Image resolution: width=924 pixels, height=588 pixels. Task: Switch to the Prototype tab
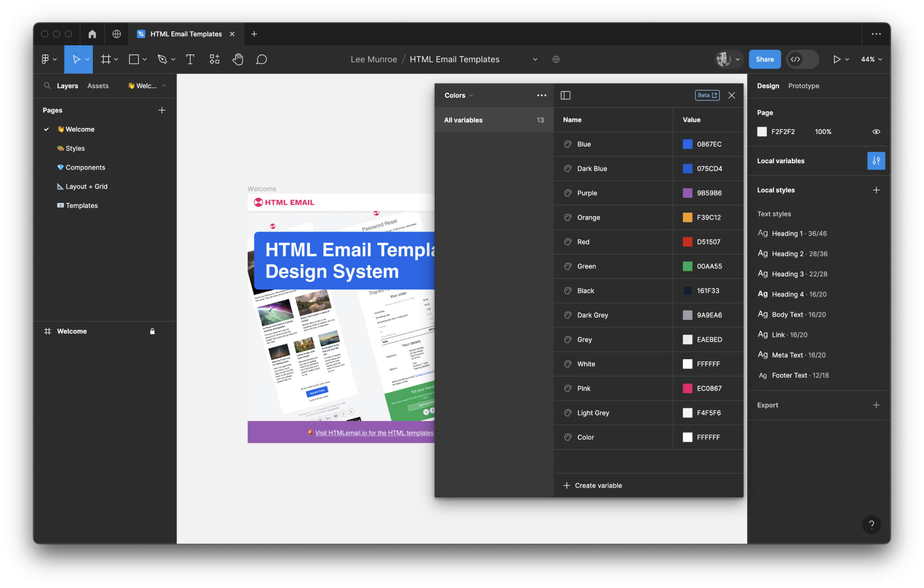point(803,86)
